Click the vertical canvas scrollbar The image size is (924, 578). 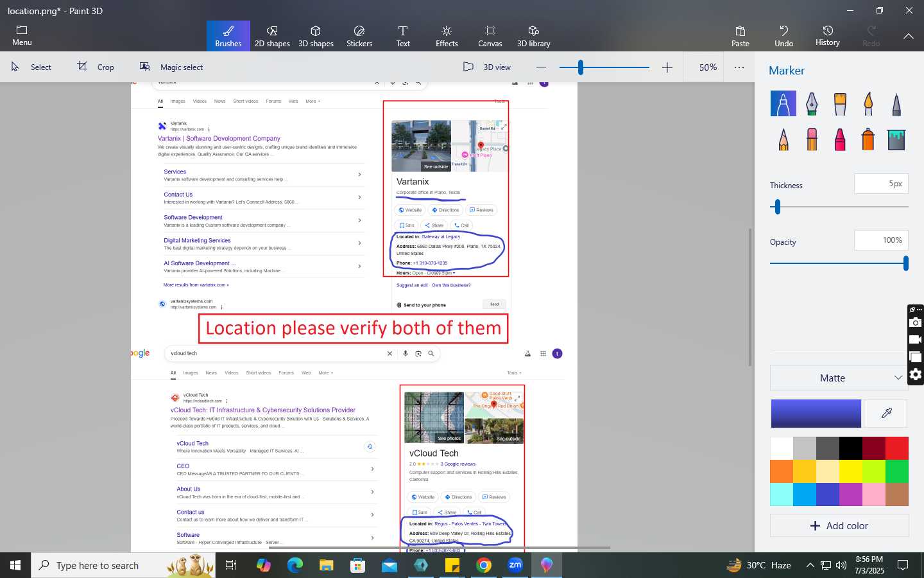click(750, 297)
